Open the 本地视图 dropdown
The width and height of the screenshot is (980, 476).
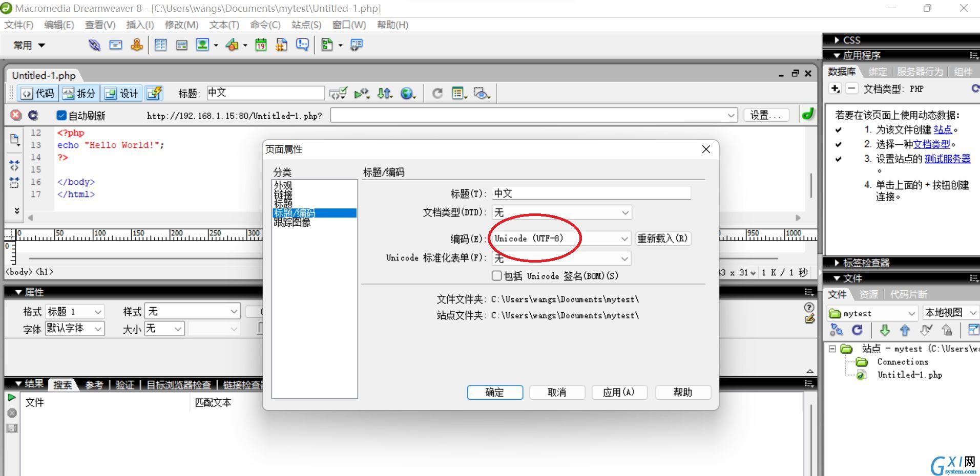pos(951,313)
